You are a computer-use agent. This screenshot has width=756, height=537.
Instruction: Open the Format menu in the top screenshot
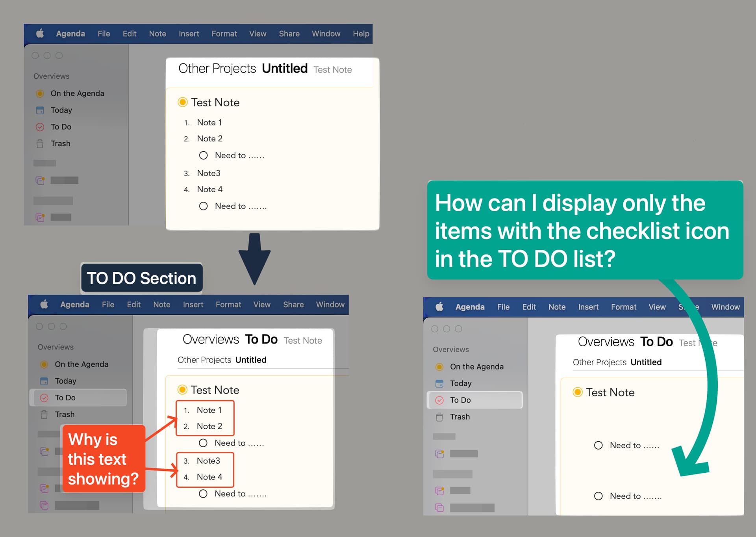tap(224, 34)
